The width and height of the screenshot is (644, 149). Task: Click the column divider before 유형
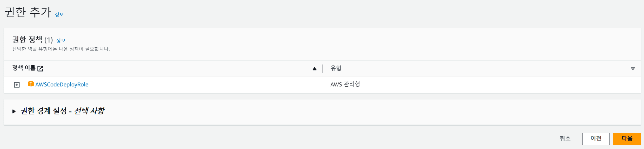point(322,69)
